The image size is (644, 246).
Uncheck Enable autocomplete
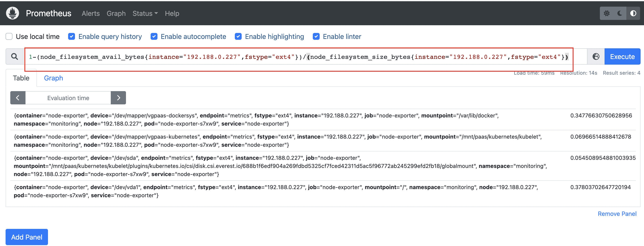pos(154,36)
